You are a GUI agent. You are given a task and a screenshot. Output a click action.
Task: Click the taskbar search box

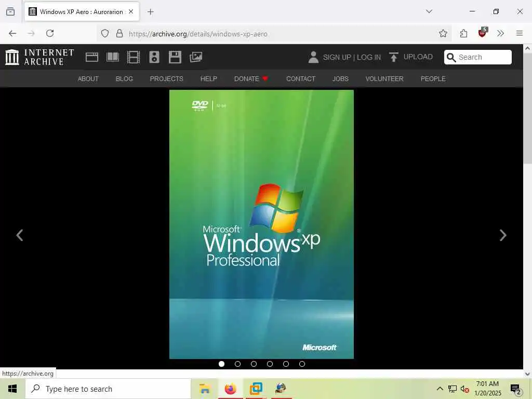coord(108,389)
